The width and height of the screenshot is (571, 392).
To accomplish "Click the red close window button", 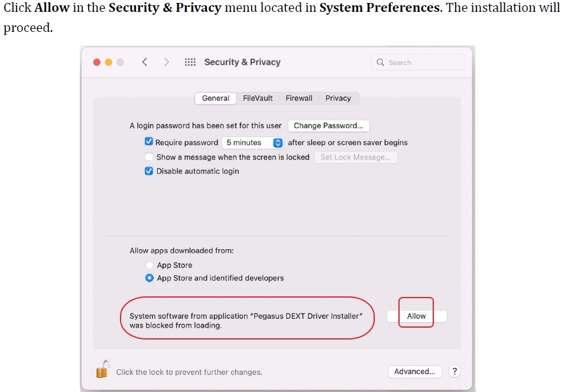I will [97, 62].
